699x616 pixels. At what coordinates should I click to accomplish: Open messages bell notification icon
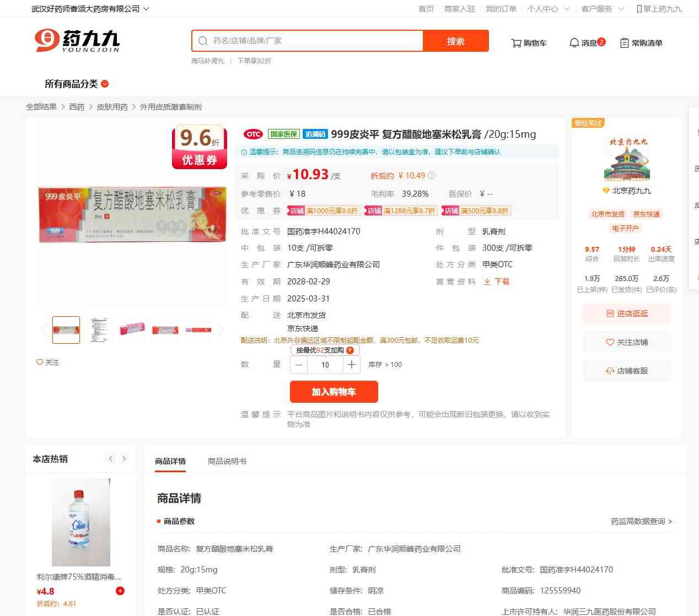point(574,43)
